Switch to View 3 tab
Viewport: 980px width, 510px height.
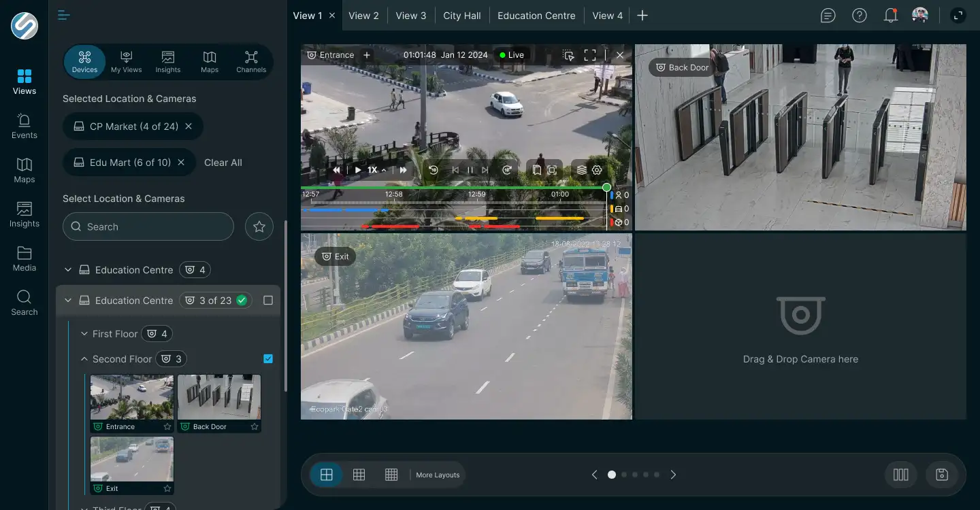point(411,16)
